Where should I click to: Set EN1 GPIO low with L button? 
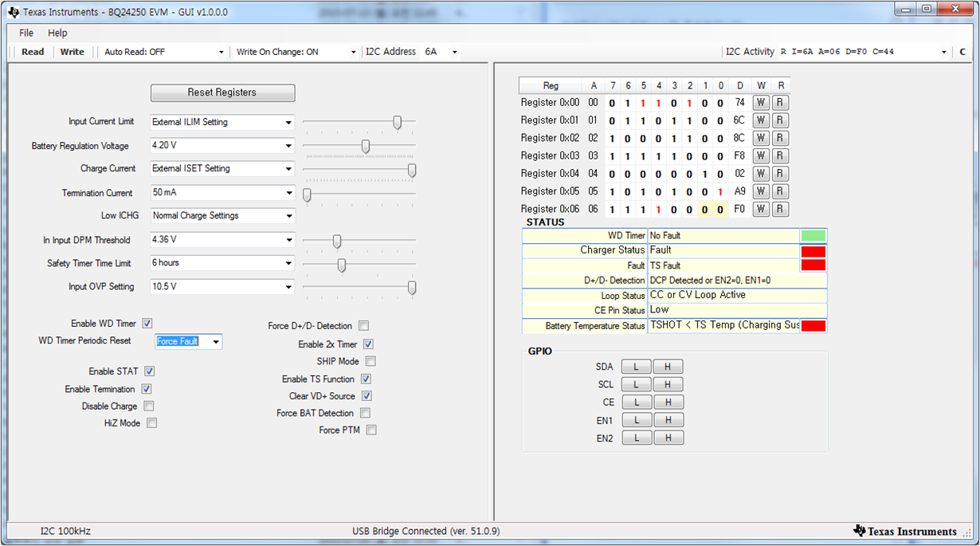click(637, 420)
